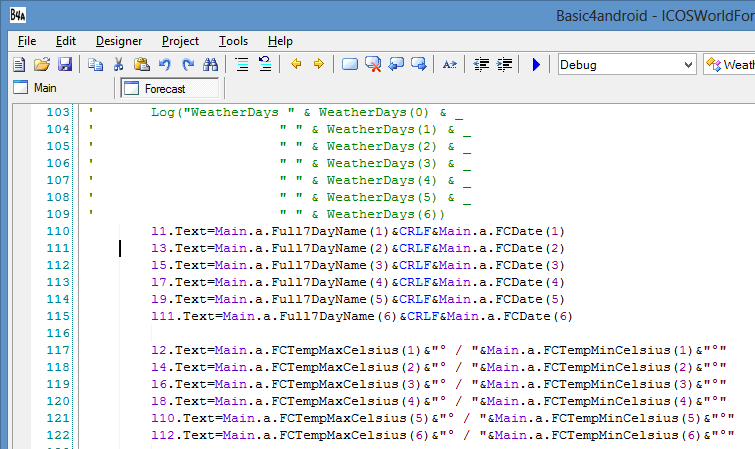The image size is (755, 449).
Task: Open the Tools menu
Action: [x=234, y=41]
